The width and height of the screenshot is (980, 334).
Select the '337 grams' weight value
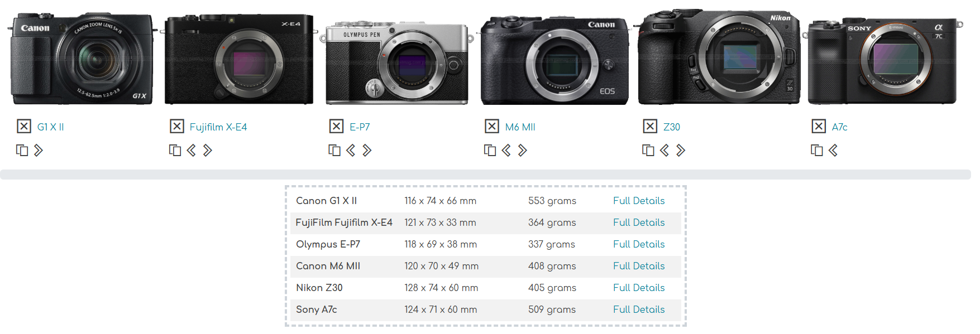[552, 244]
